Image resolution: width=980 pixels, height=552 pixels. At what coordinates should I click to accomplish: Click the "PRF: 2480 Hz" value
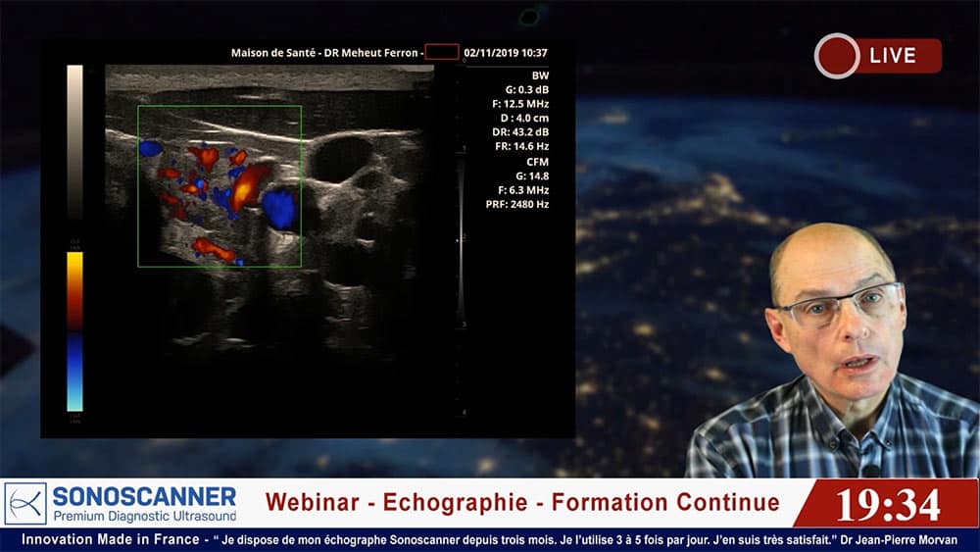(x=517, y=204)
